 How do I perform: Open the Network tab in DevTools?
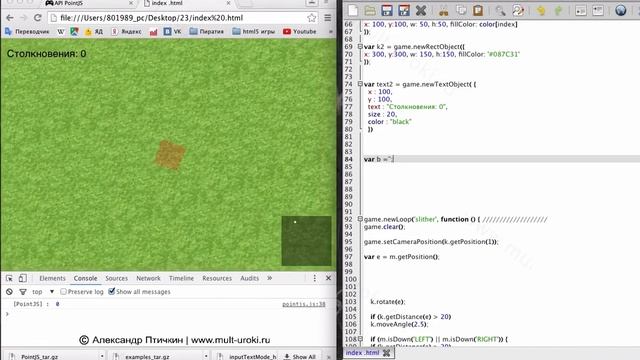coord(148,278)
